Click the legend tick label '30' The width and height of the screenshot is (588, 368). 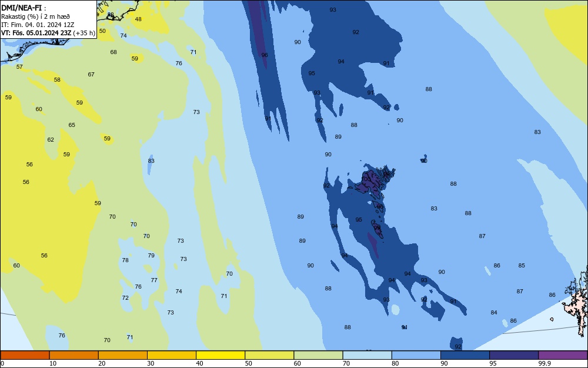pyautogui.click(x=151, y=363)
